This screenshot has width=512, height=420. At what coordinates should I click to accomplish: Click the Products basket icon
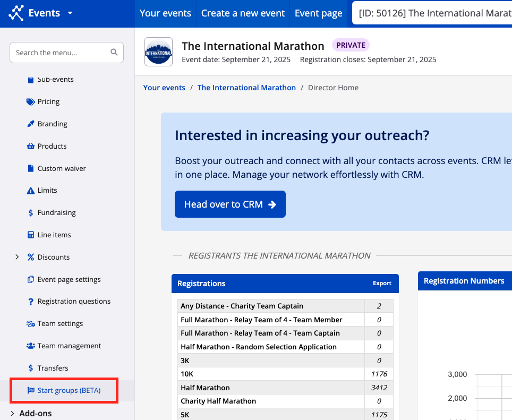(31, 146)
